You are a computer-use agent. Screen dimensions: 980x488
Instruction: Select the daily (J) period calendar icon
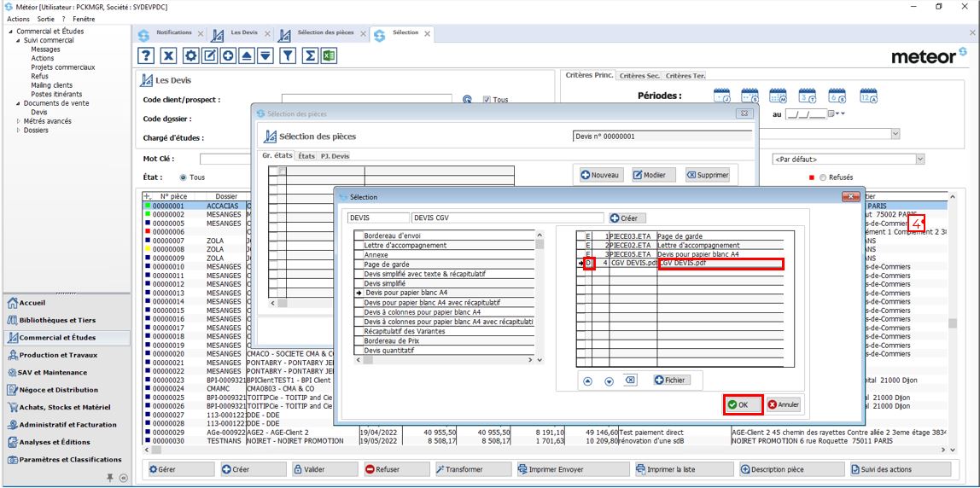click(722, 96)
